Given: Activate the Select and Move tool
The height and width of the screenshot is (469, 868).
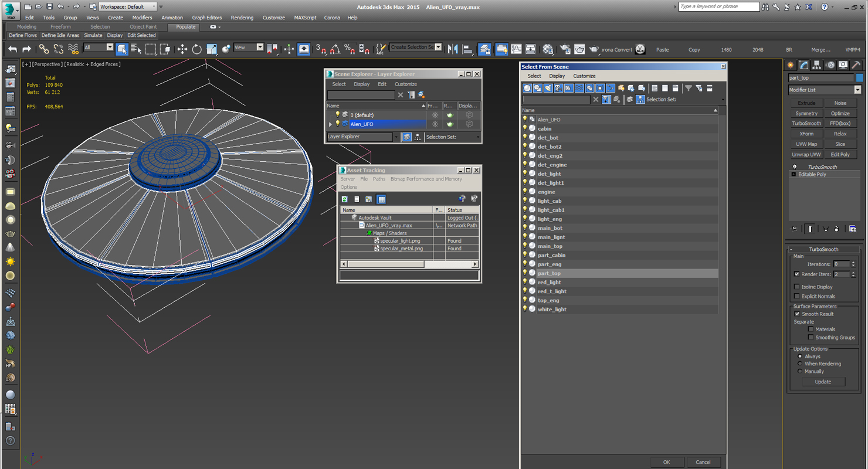Looking at the screenshot, I should pyautogui.click(x=182, y=49).
